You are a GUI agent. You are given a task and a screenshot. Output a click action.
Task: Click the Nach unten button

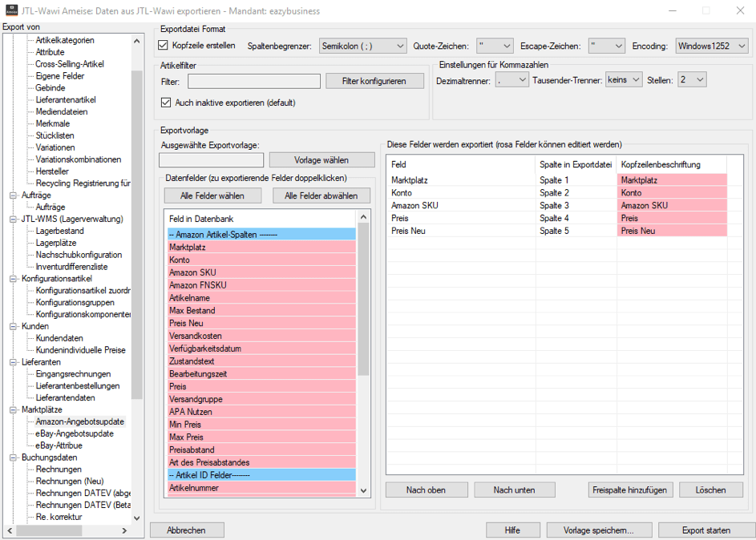pos(515,490)
